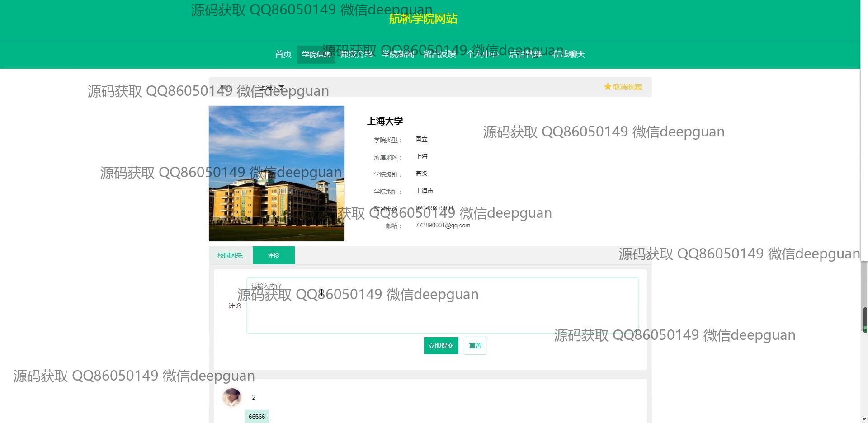The width and height of the screenshot is (868, 423).
Task: Click the page vertical scrollbar thumb
Action: pyautogui.click(x=865, y=320)
